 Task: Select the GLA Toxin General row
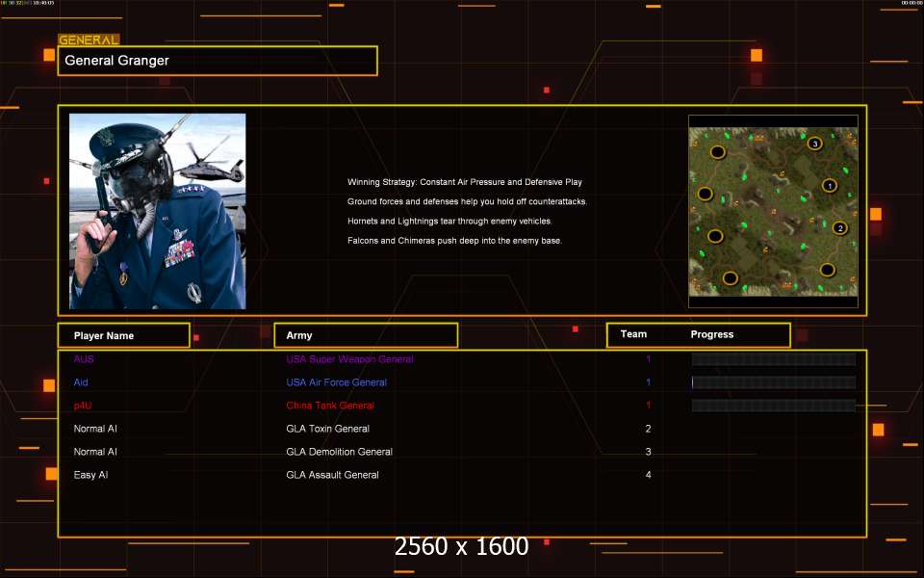327,429
